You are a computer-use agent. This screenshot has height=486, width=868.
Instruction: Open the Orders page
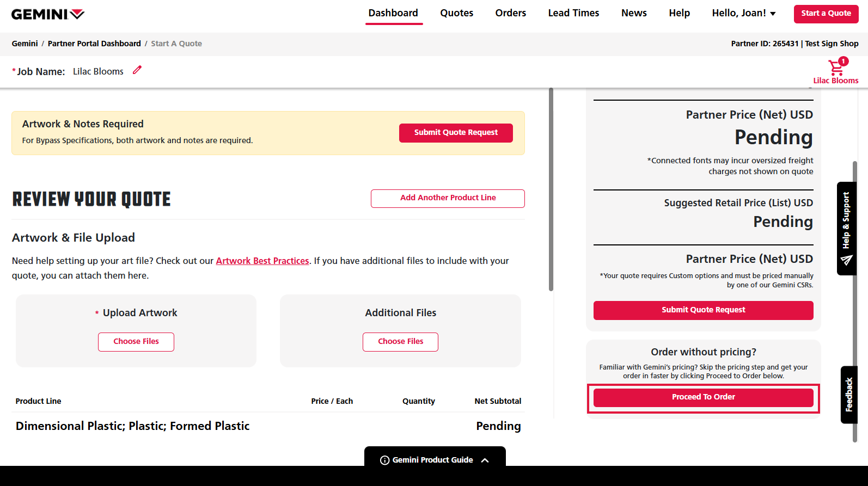510,13
